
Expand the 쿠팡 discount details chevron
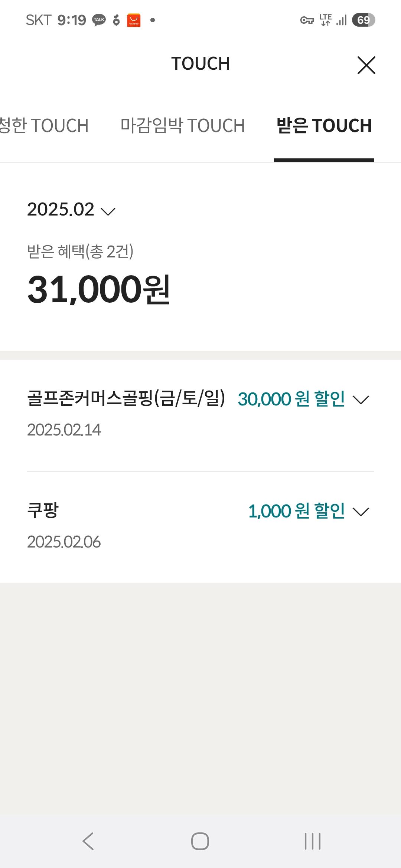click(361, 512)
